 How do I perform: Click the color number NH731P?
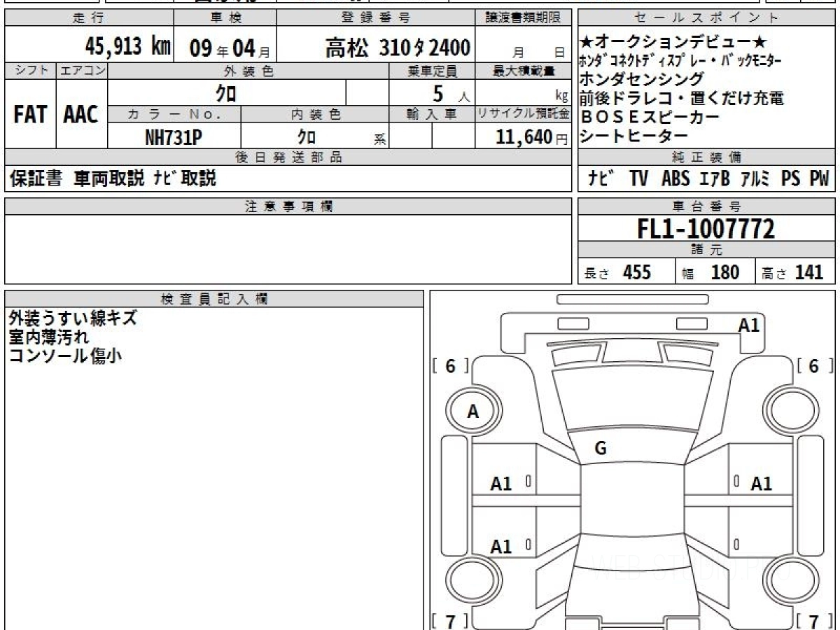(x=174, y=138)
